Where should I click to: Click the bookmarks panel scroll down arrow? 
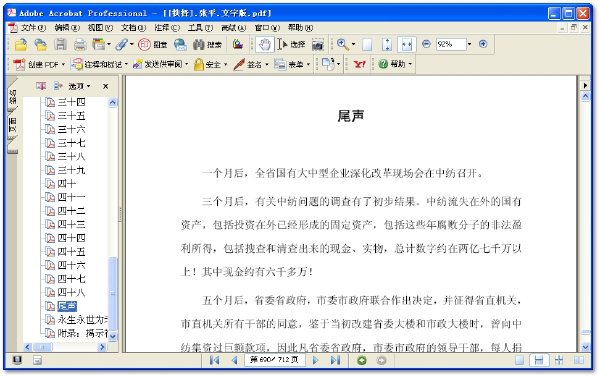112,336
